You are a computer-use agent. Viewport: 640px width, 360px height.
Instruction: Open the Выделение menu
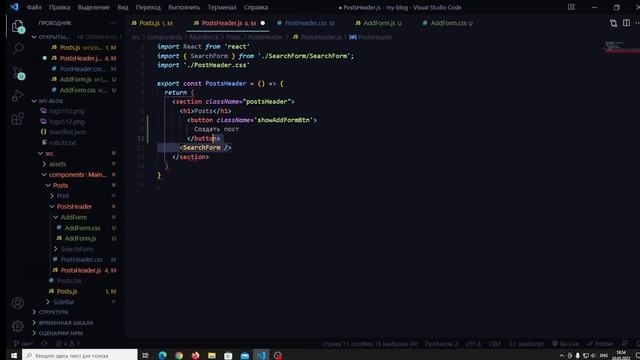click(93, 7)
